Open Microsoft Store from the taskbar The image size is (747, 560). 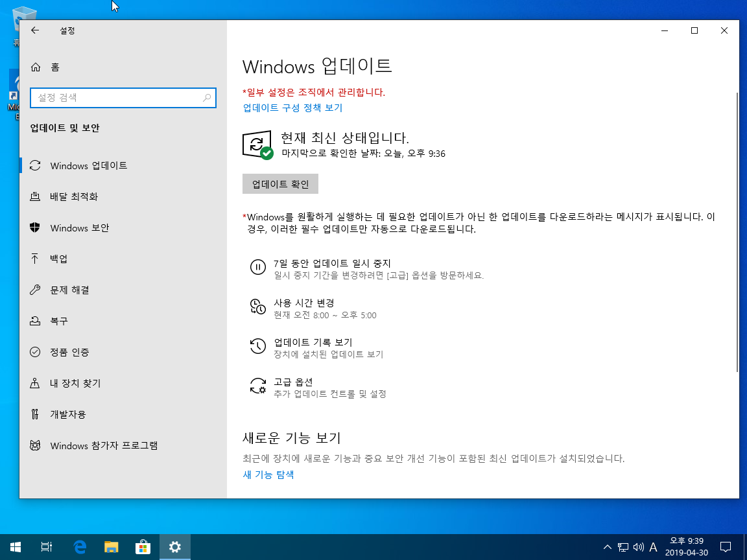tap(143, 547)
